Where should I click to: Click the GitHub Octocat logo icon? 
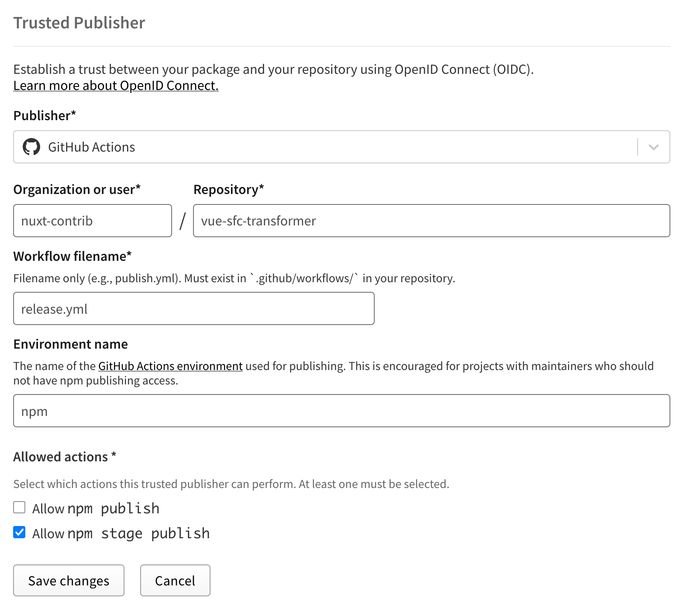coord(31,147)
